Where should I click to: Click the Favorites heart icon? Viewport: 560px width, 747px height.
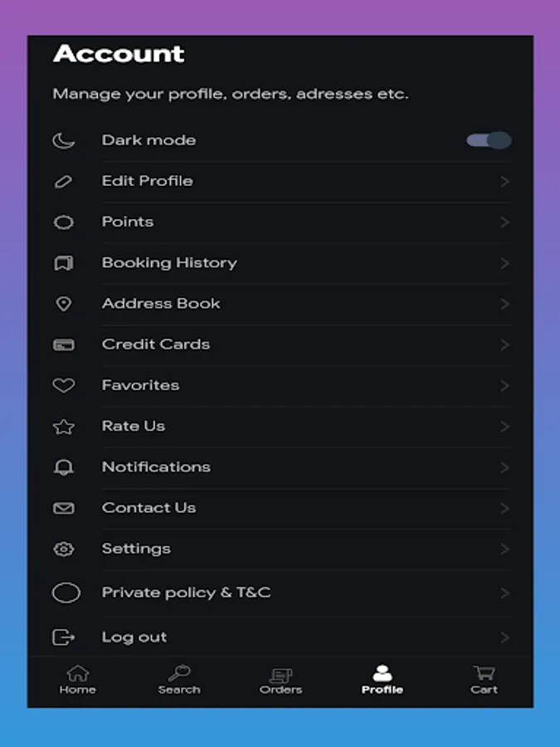(x=64, y=385)
